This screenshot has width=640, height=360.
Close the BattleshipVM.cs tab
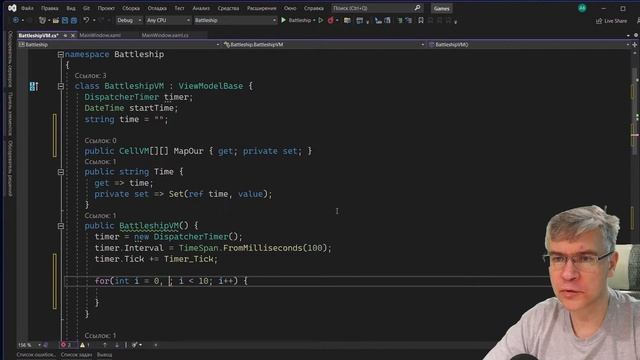pyautogui.click(x=73, y=36)
